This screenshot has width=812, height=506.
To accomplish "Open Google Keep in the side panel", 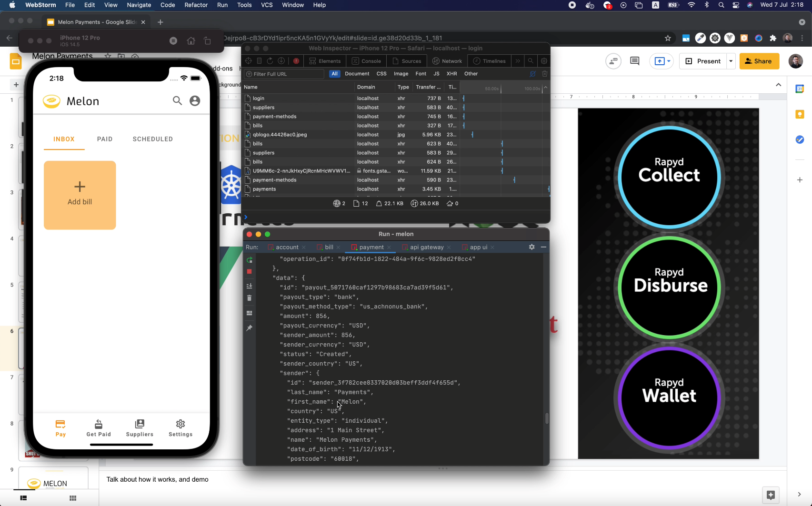I will pyautogui.click(x=800, y=114).
